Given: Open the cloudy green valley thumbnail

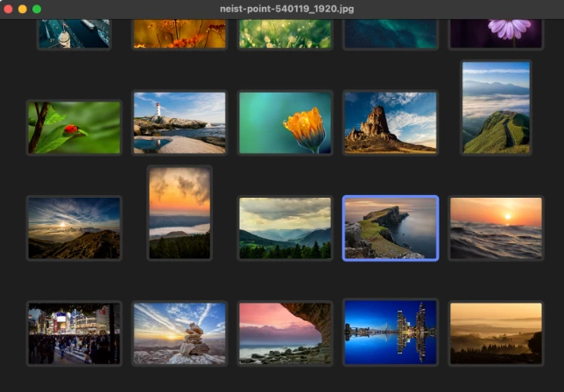Looking at the screenshot, I should [x=285, y=227].
